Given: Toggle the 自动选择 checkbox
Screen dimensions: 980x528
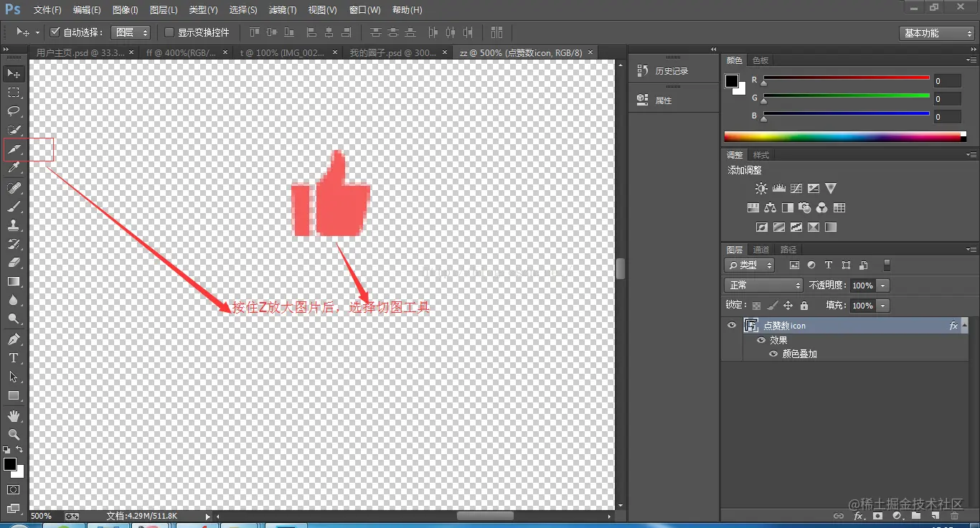Looking at the screenshot, I should pos(55,32).
